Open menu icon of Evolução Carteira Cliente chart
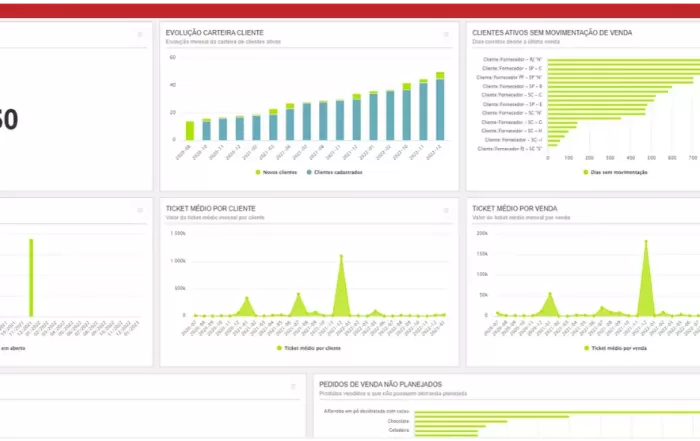The height and width of the screenshot is (441, 700). (x=446, y=35)
